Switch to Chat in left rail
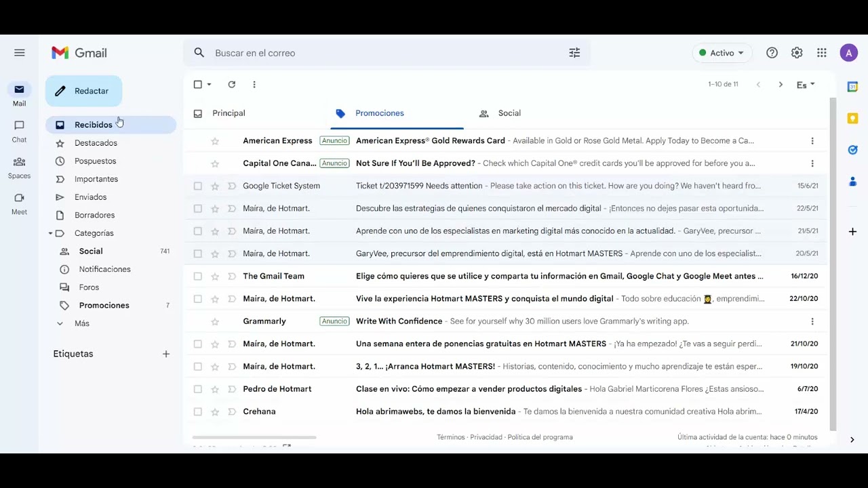The width and height of the screenshot is (868, 488). (x=19, y=131)
